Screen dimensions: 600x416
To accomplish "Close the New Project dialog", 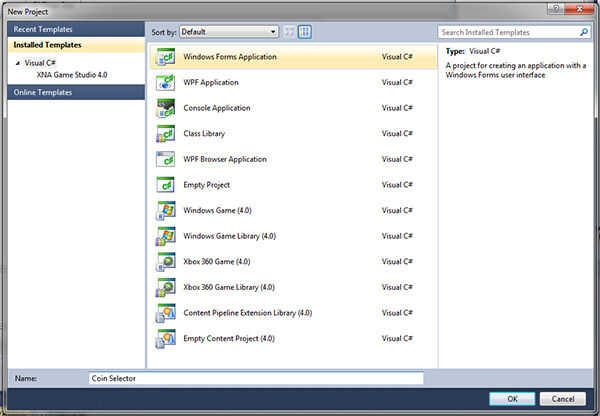I will point(579,8).
